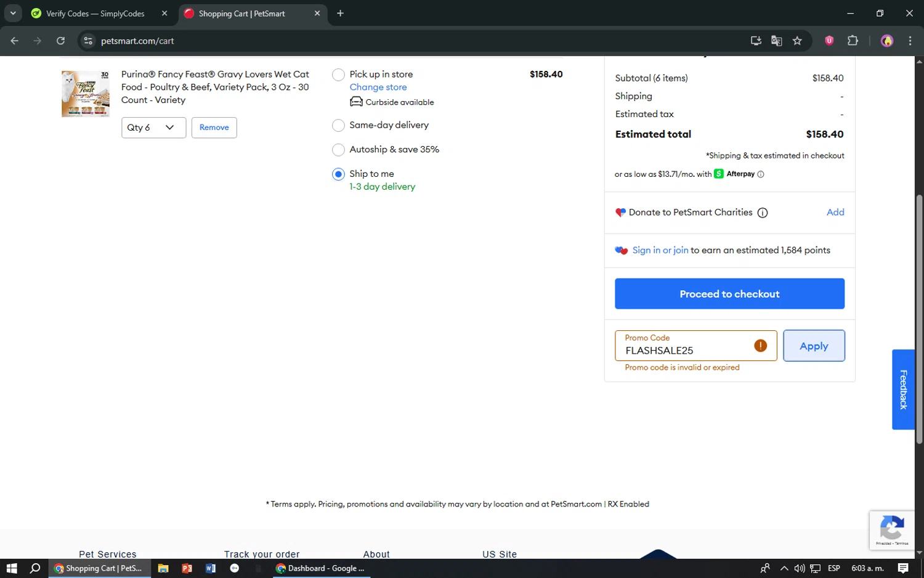This screenshot has width=924, height=578.
Task: Select Pick up in store radio option
Action: (x=338, y=75)
